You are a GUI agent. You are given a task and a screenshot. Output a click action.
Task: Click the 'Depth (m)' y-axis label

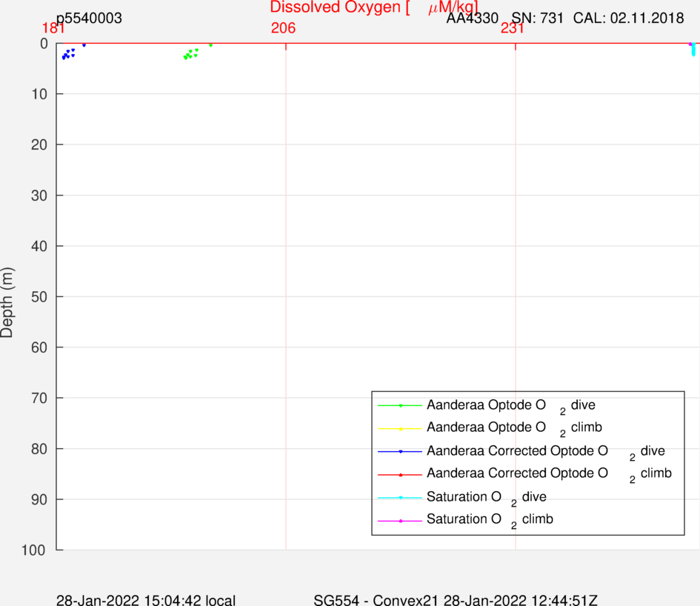(7, 302)
